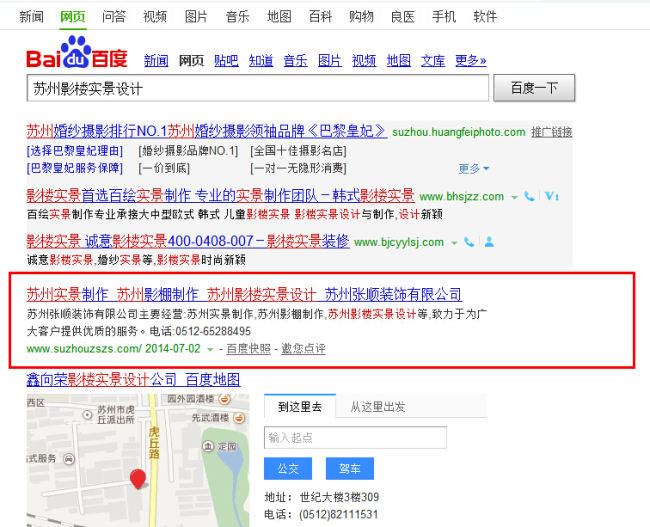Open 视频 link beside Baidu logo
Viewport: 650px width, 527px height.
click(x=364, y=61)
